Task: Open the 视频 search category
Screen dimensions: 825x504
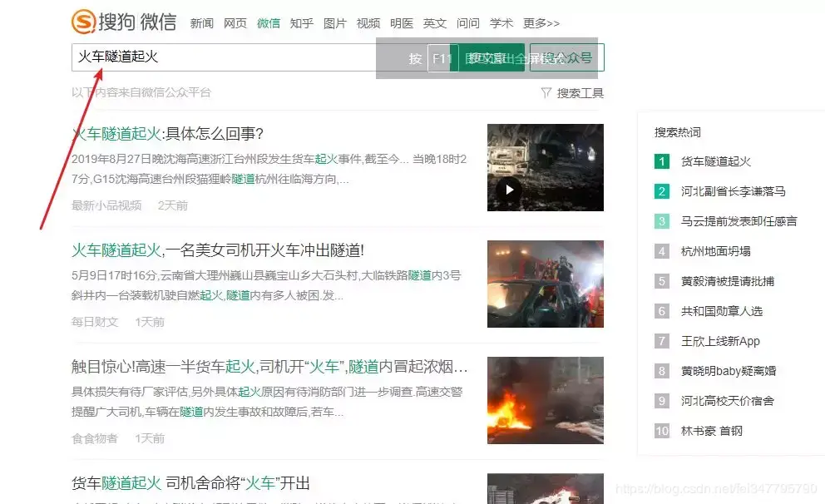Action: pyautogui.click(x=368, y=23)
